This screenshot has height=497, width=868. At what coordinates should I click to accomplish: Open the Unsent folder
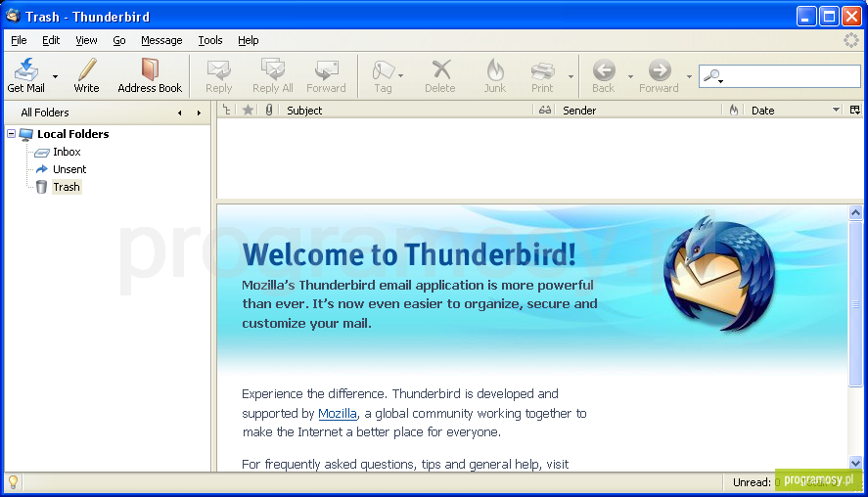coord(69,169)
